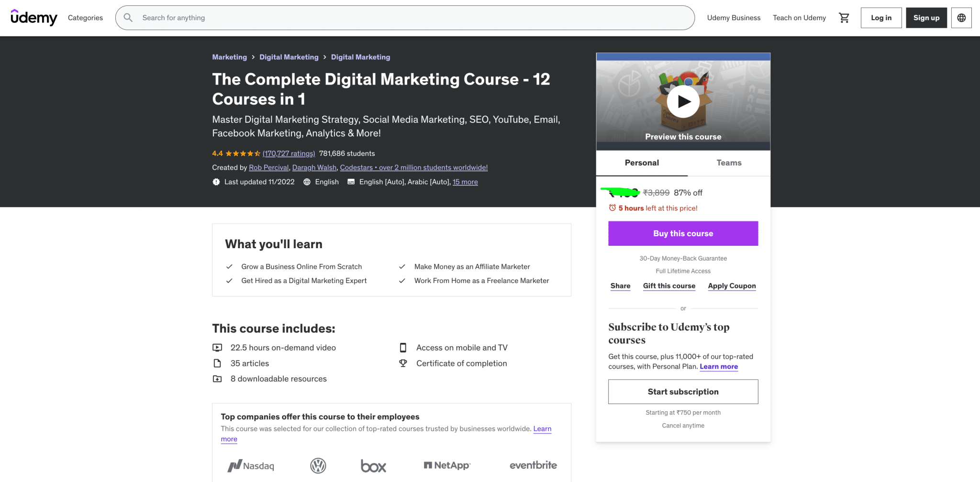This screenshot has width=980, height=482.
Task: Expand the "15 more" caption languages list
Action: tap(465, 182)
